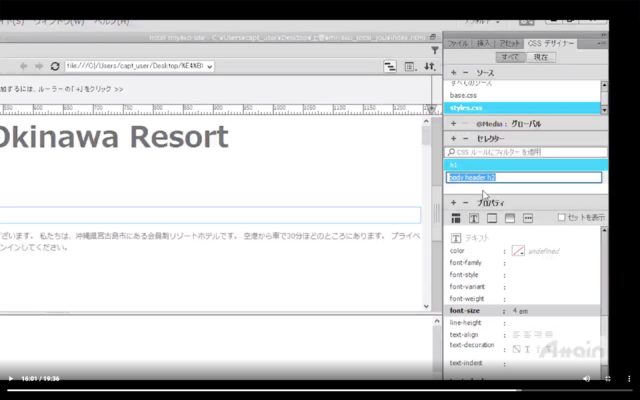Click the inspect panel icon in the document toolbar
This screenshot has width=640, height=400.
[x=409, y=66]
